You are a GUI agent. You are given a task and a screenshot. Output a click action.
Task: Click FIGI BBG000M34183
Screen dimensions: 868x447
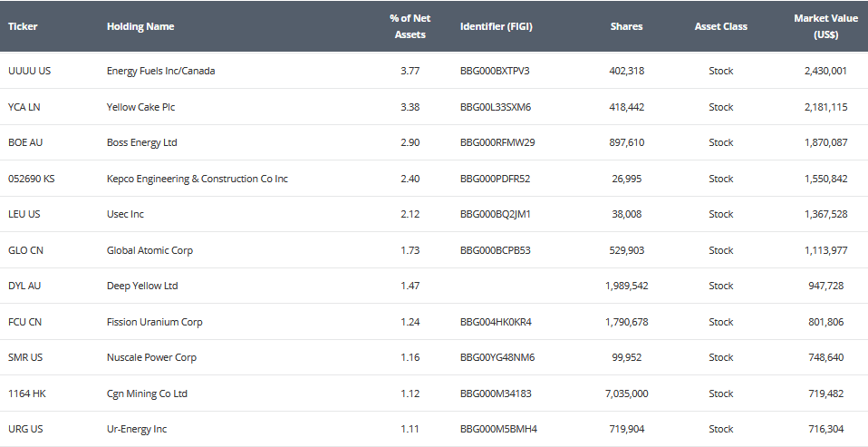[496, 394]
